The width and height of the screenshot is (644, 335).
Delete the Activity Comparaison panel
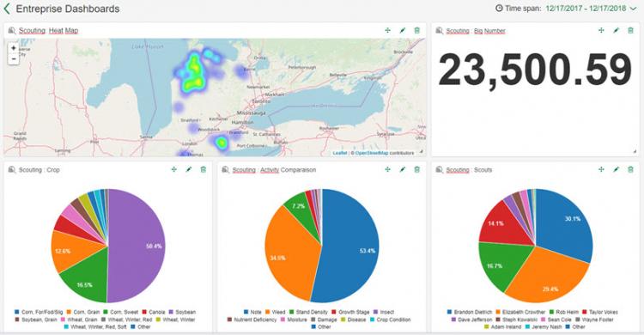[x=416, y=169]
